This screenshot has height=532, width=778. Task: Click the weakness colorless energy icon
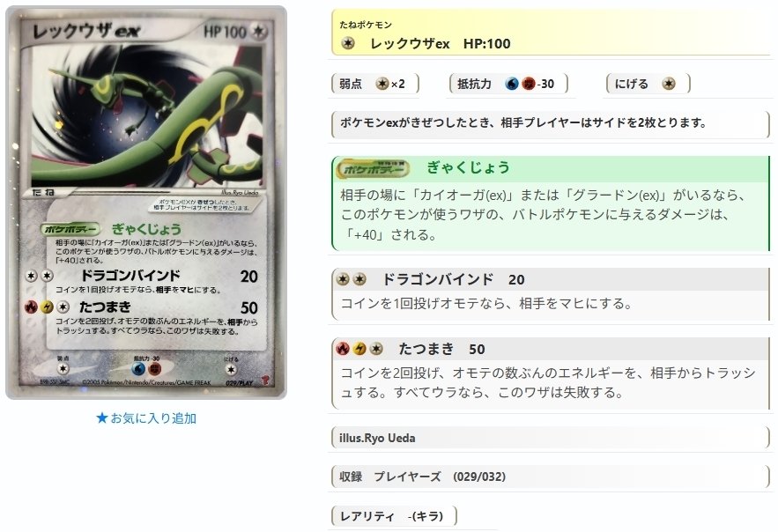pos(382,84)
